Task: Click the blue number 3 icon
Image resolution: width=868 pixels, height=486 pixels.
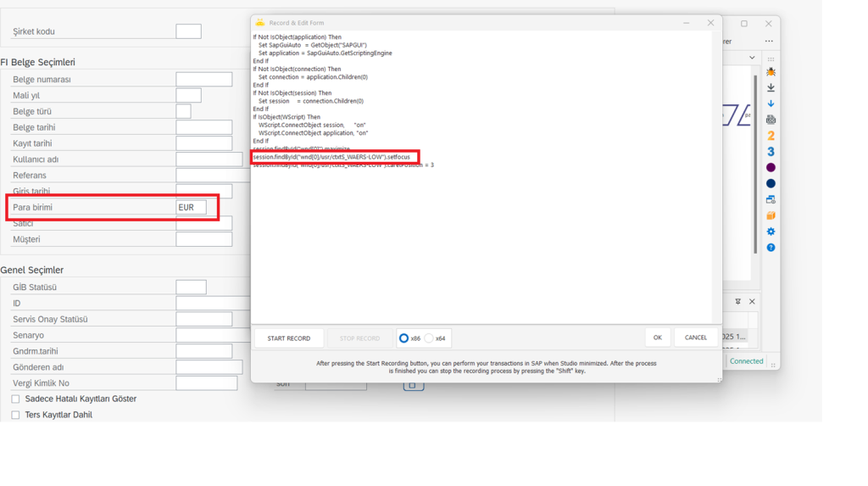Action: (x=771, y=152)
